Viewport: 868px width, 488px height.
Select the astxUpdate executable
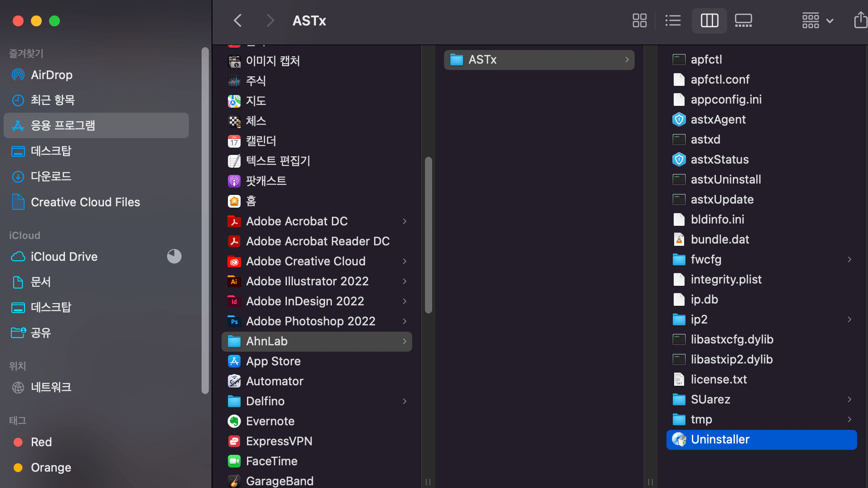(x=762, y=199)
